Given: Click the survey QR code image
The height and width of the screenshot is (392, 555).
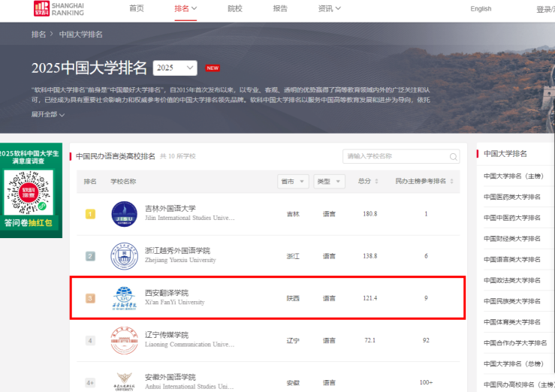Looking at the screenshot, I should click(29, 192).
